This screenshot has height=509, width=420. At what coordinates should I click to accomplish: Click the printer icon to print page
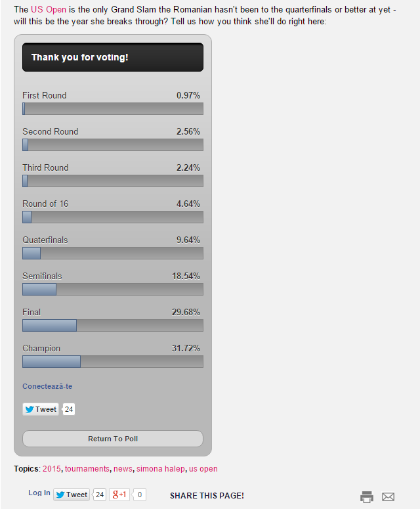click(367, 497)
